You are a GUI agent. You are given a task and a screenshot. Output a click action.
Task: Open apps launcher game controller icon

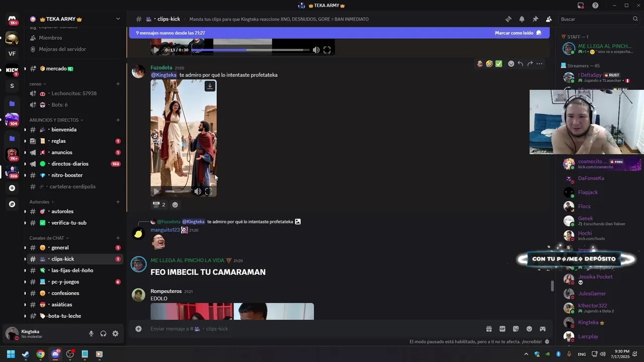pos(542,329)
